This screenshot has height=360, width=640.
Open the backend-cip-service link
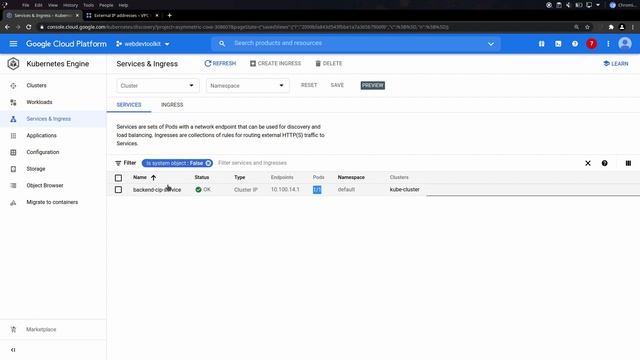coord(157,190)
